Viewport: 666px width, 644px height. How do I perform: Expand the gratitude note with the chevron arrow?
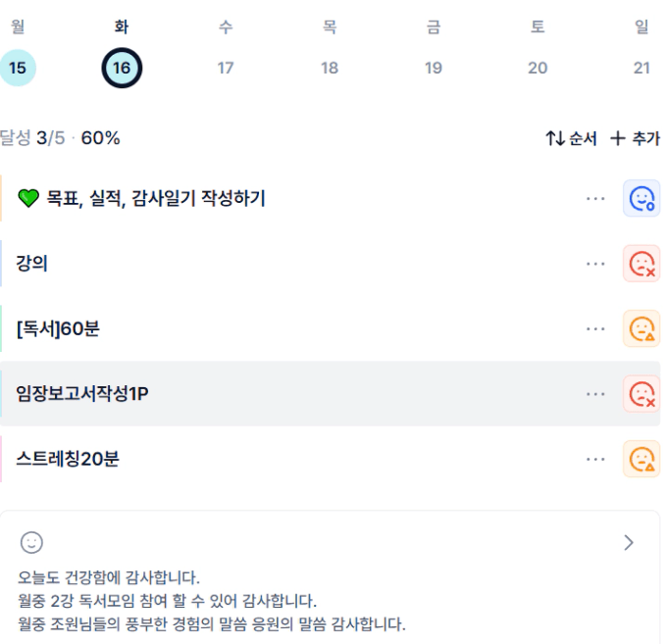[x=629, y=542]
